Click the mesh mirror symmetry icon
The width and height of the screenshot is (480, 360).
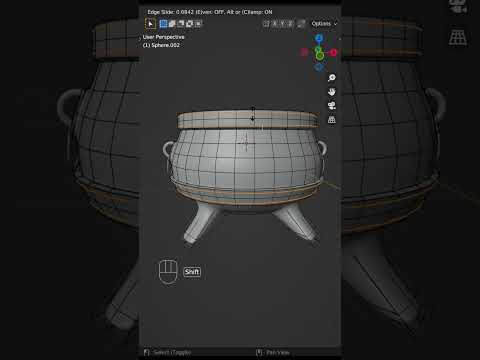pyautogui.click(x=266, y=24)
